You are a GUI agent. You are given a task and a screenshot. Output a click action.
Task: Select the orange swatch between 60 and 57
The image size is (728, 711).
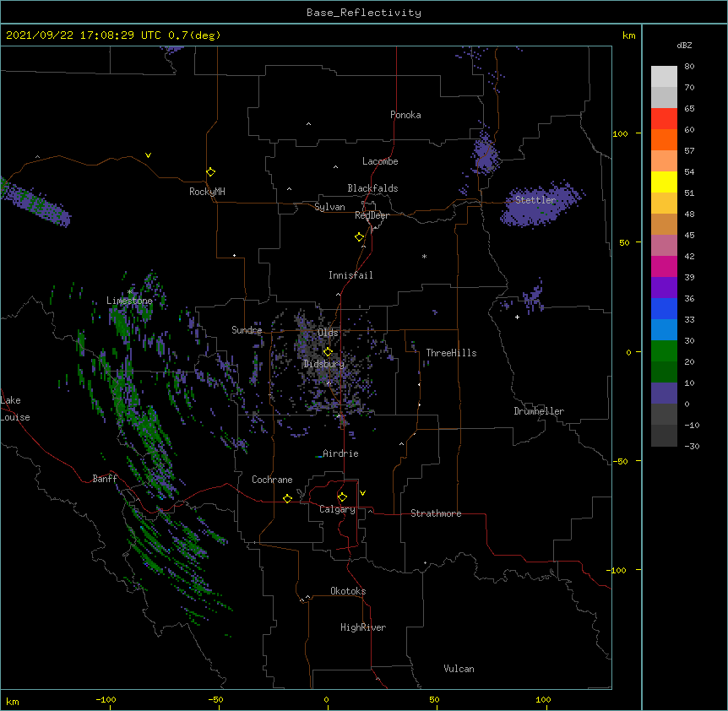664,139
